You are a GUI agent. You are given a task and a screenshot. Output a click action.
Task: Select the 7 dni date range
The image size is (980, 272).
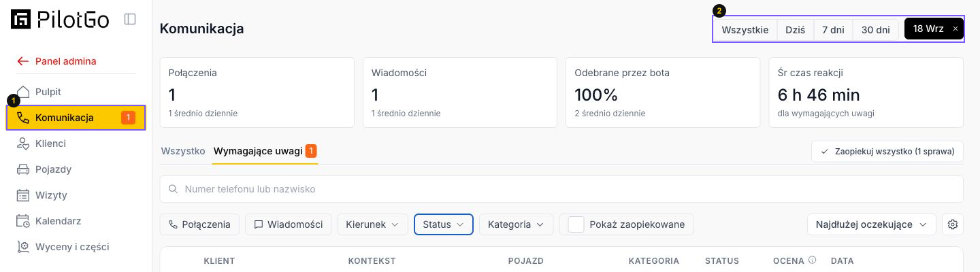[833, 29]
